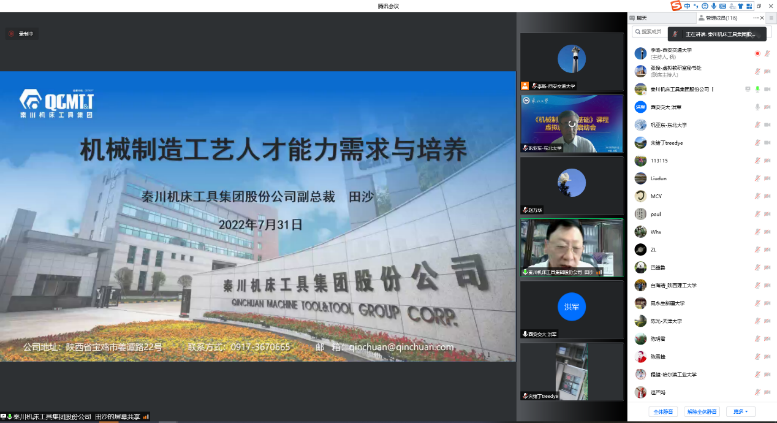Click the green microphone icon of 秦川机床工具集团 participant
Screen dimensions: 777x423
tap(756, 89)
